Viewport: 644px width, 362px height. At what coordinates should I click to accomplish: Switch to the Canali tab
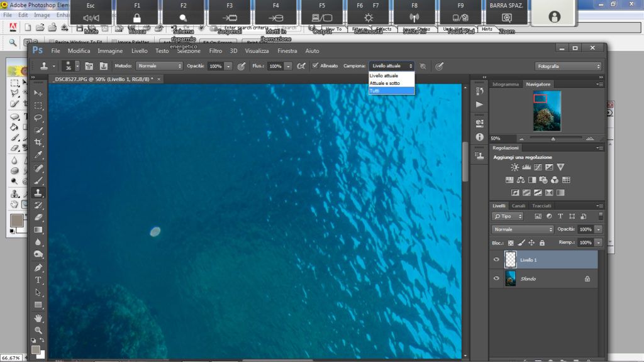pyautogui.click(x=518, y=206)
